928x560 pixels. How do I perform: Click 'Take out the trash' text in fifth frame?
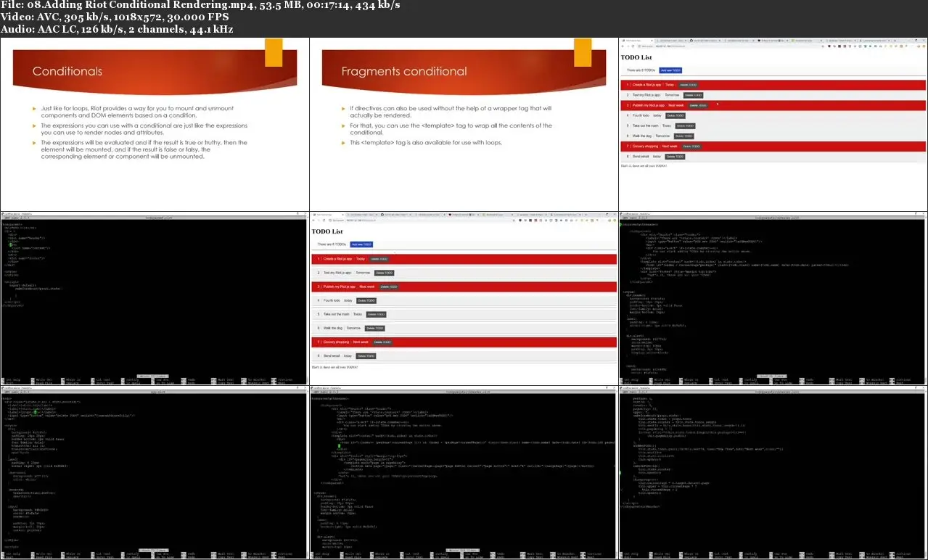point(337,314)
